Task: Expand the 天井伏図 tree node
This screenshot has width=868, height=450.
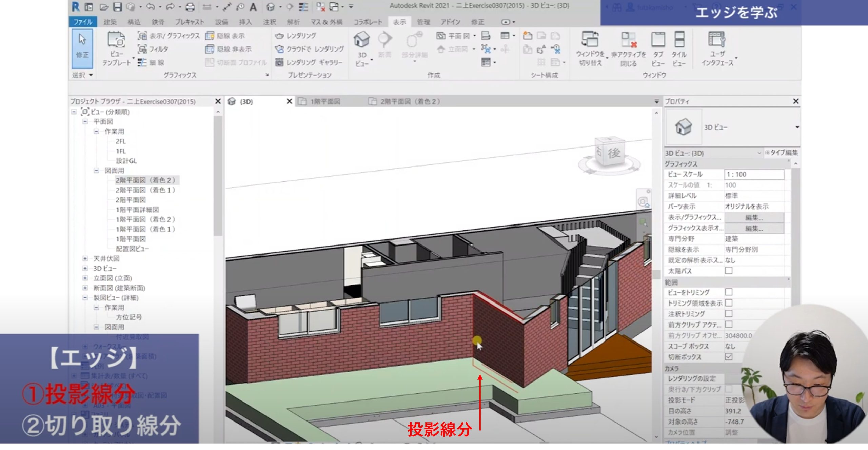Action: [x=85, y=259]
